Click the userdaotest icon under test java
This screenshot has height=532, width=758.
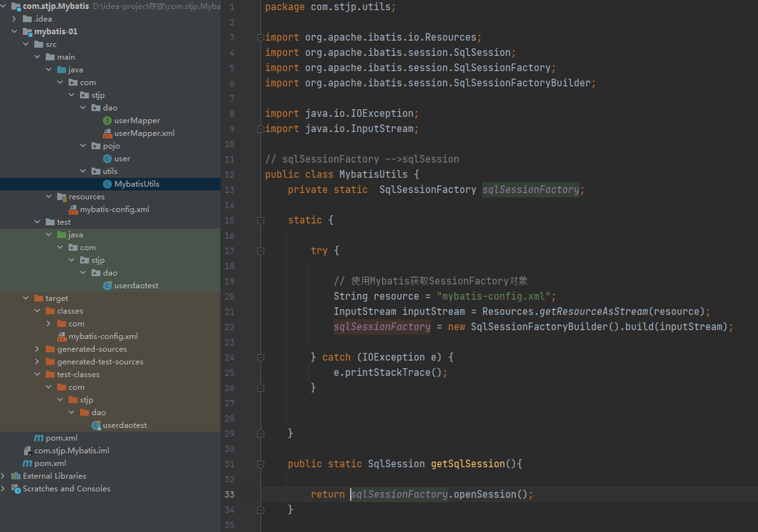pyautogui.click(x=107, y=286)
